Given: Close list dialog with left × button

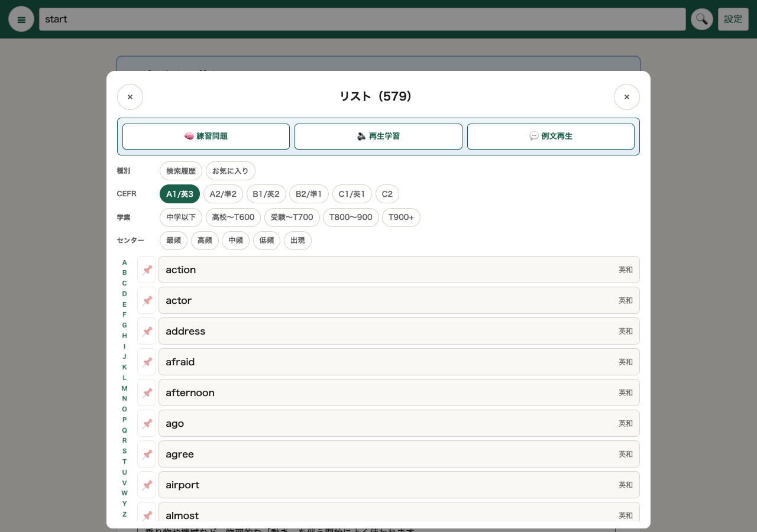Looking at the screenshot, I should pos(130,97).
